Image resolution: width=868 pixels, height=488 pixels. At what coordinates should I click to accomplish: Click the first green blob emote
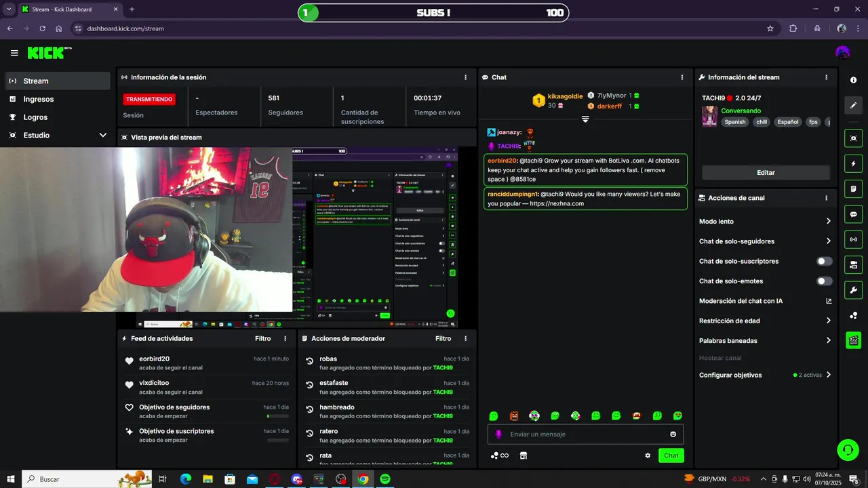pyautogui.click(x=494, y=415)
